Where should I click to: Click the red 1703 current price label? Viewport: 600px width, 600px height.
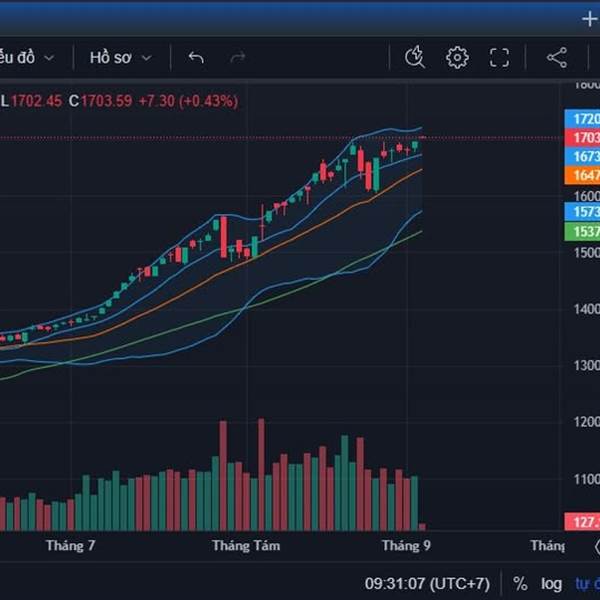584,137
